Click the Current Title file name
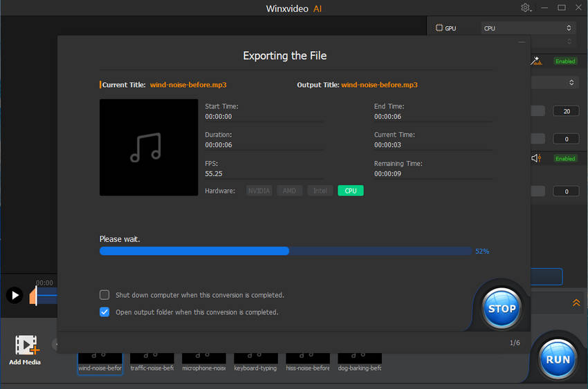Viewport: 588px width, 389px height. [x=188, y=84]
